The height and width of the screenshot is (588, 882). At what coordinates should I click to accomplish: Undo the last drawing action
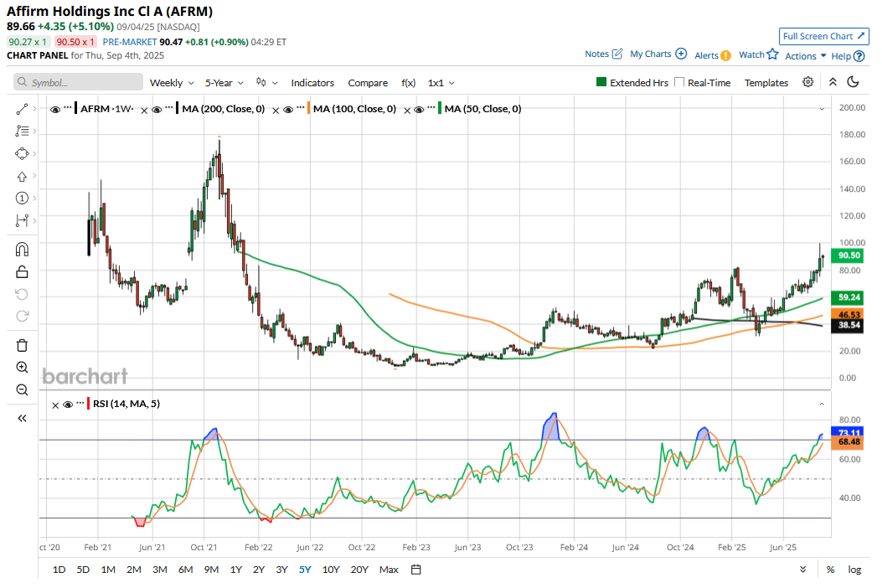click(22, 294)
